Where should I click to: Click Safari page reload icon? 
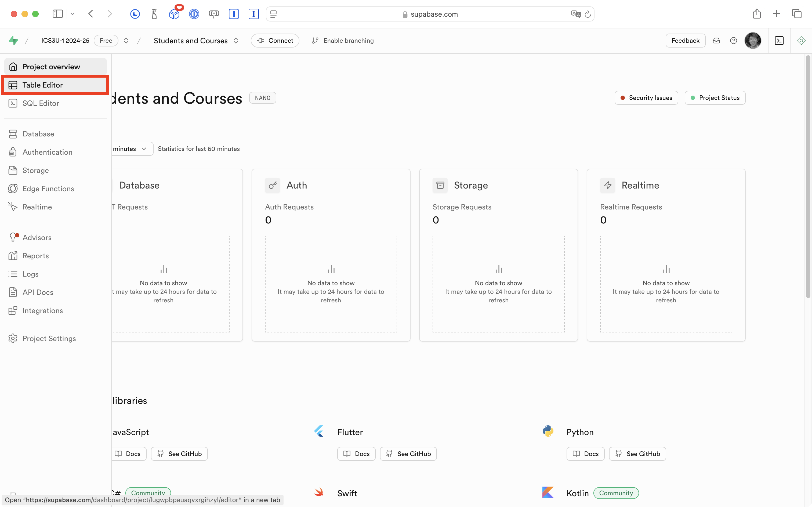click(x=588, y=14)
